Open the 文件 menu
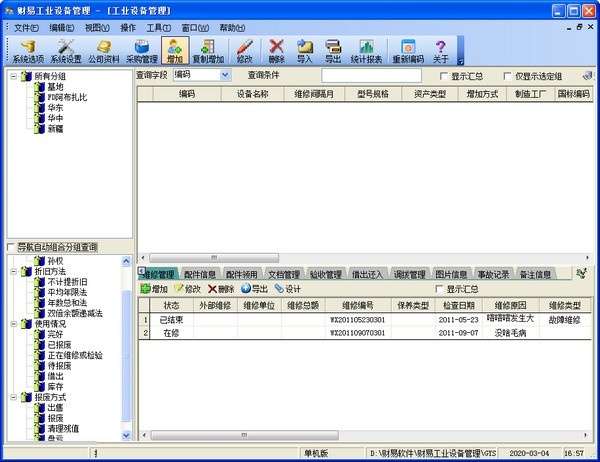Screen dimensions: 600x462 tap(26, 28)
